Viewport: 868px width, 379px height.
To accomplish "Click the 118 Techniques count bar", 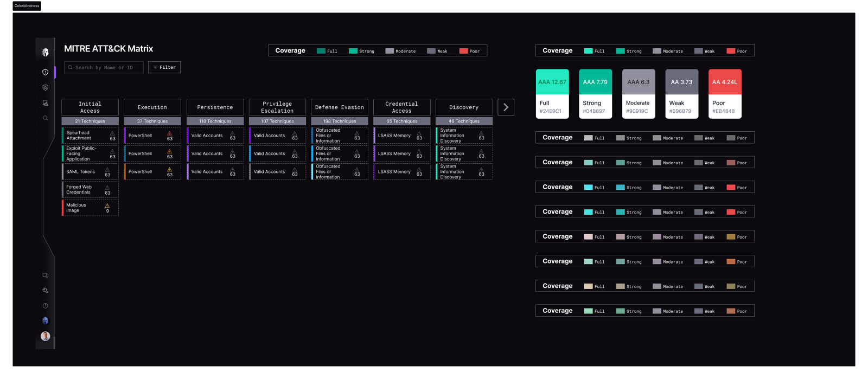I will (215, 121).
